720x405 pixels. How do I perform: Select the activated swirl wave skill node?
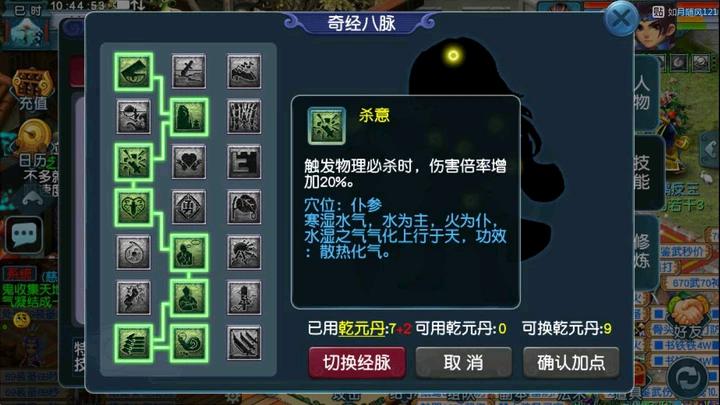[189, 343]
